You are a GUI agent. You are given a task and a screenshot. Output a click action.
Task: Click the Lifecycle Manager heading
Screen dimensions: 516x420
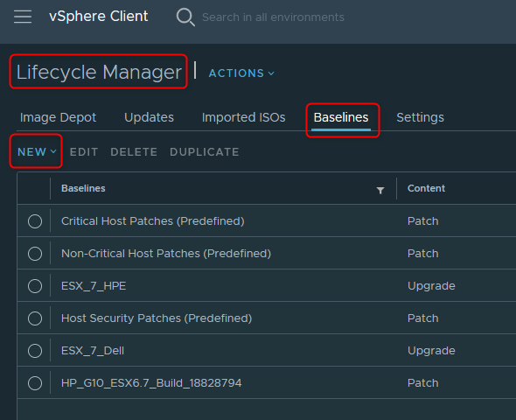[x=99, y=72]
